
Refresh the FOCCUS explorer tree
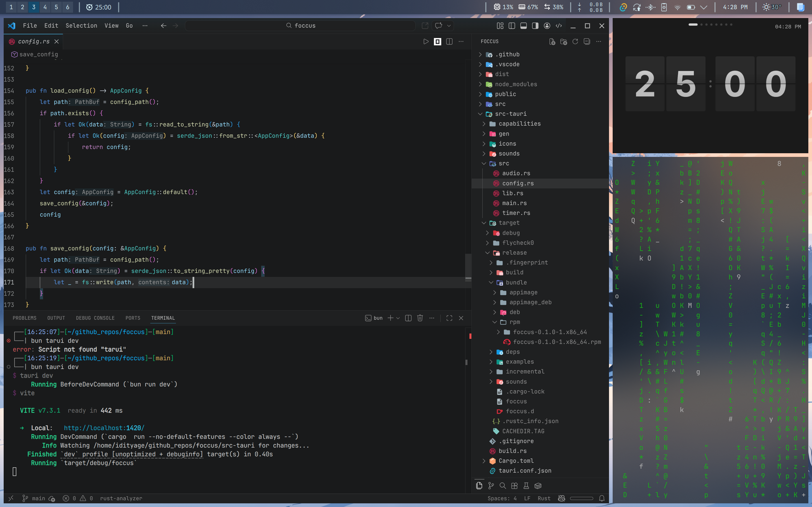click(x=575, y=41)
